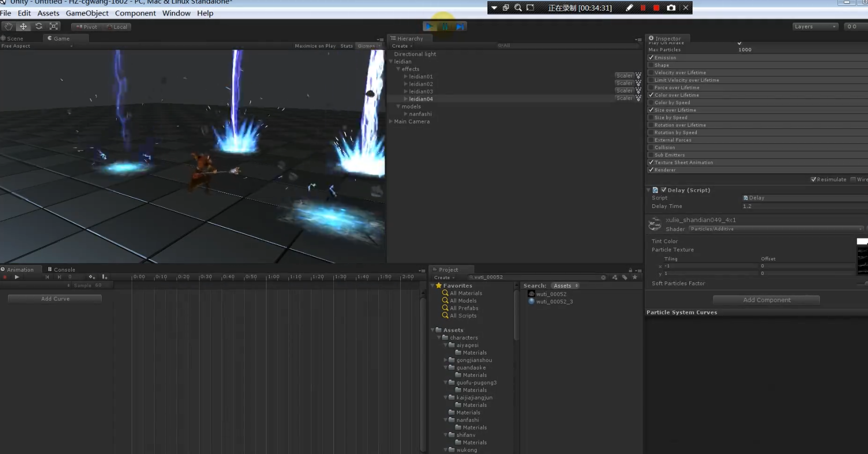Click the recorder magnifier icon
Image resolution: width=868 pixels, height=454 pixels.
click(517, 7)
